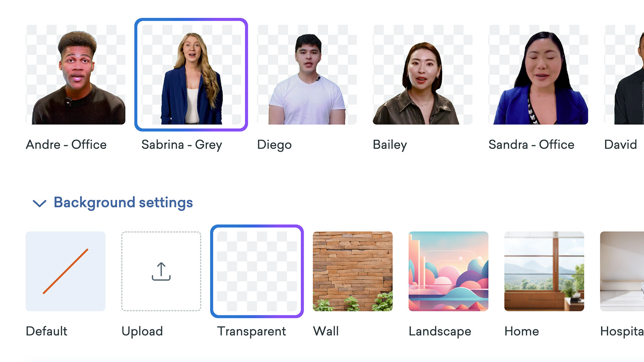
Task: Click the Andre - Office name label
Action: 66,145
